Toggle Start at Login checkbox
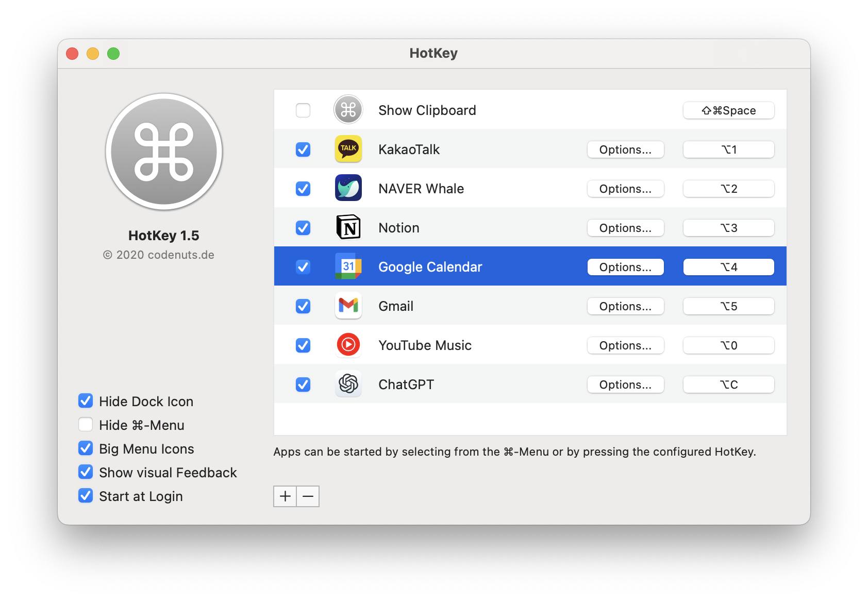This screenshot has height=601, width=868. pos(86,496)
